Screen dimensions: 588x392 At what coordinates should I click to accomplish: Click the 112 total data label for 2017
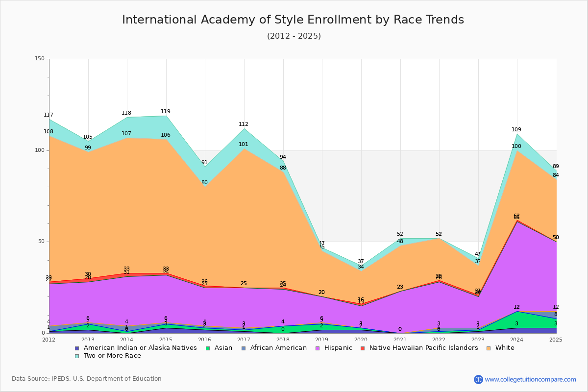point(244,124)
